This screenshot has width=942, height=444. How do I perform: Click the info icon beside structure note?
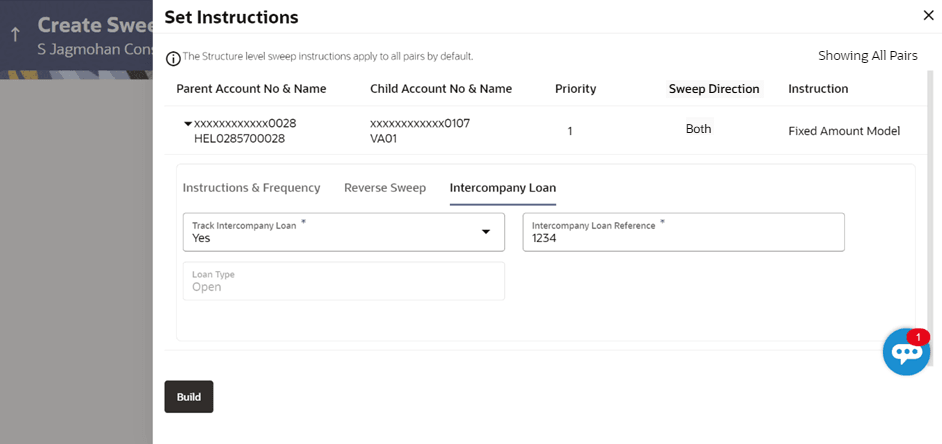point(173,58)
